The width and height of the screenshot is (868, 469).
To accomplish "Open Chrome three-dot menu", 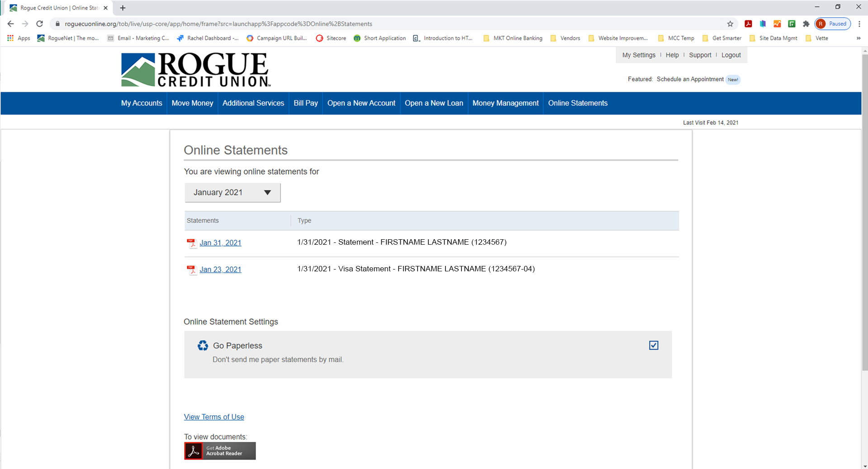I will (859, 24).
